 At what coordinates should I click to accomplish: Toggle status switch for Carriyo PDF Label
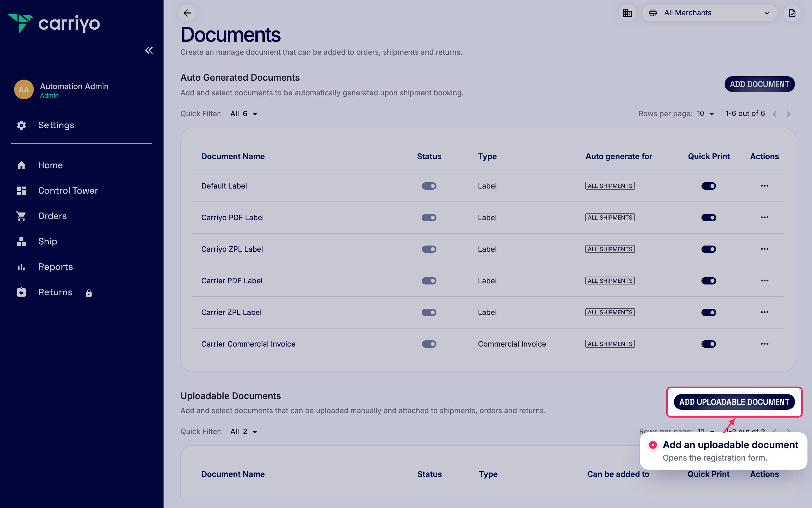(x=429, y=217)
